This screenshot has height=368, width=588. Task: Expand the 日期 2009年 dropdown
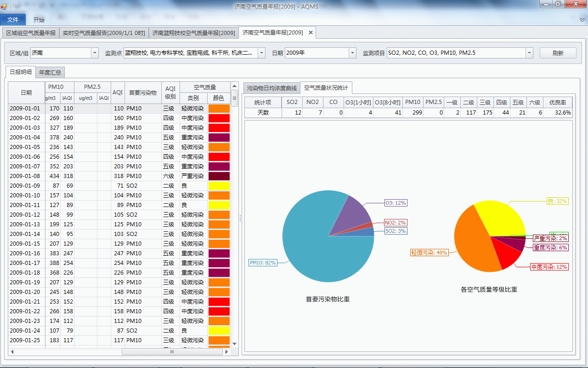(353, 53)
